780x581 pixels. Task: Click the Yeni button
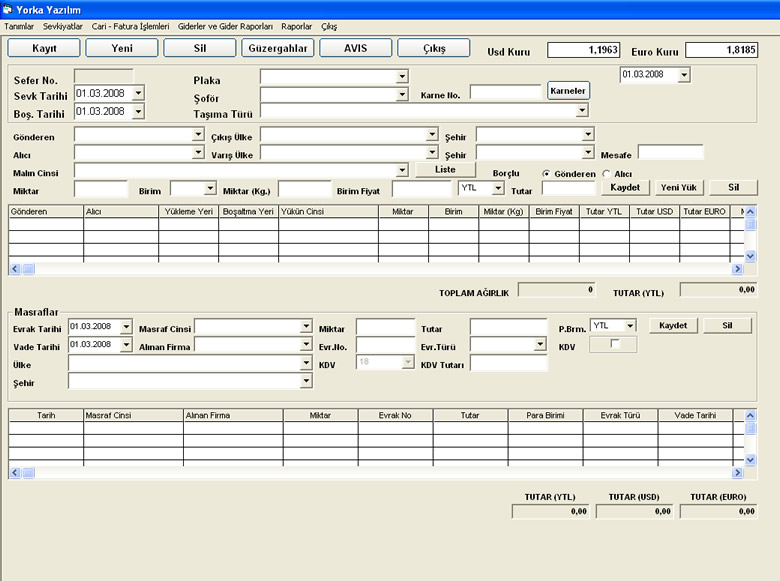click(x=122, y=48)
